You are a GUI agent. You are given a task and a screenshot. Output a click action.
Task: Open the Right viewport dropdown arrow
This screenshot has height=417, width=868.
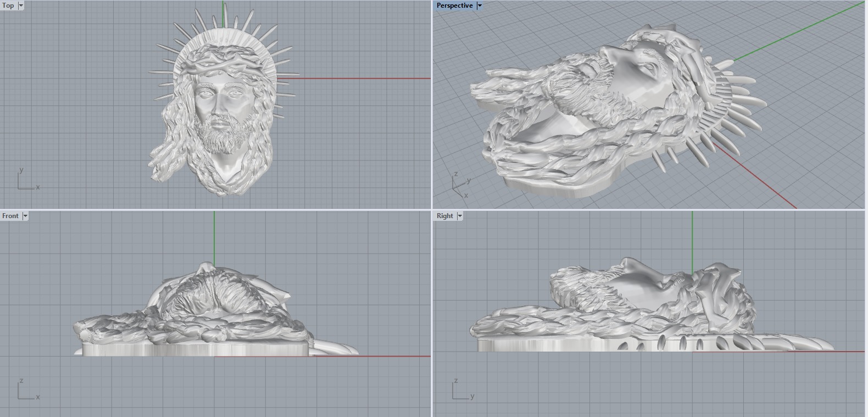coord(460,216)
